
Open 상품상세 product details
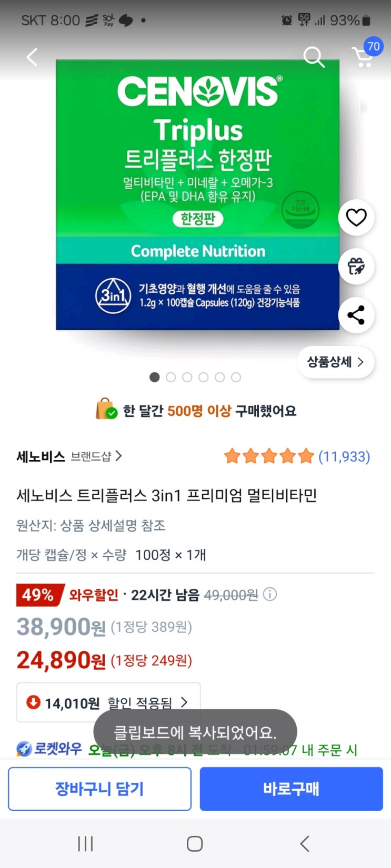pos(335,362)
